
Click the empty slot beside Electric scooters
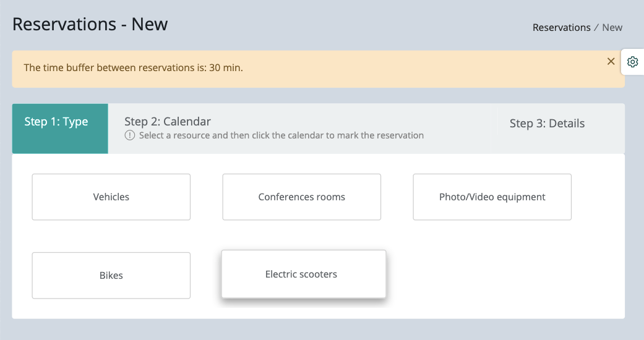point(492,275)
